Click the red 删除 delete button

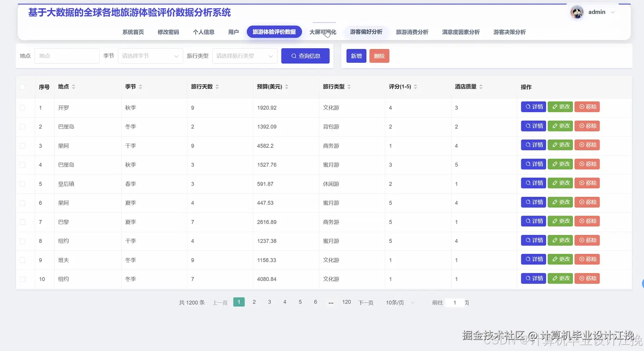point(379,56)
